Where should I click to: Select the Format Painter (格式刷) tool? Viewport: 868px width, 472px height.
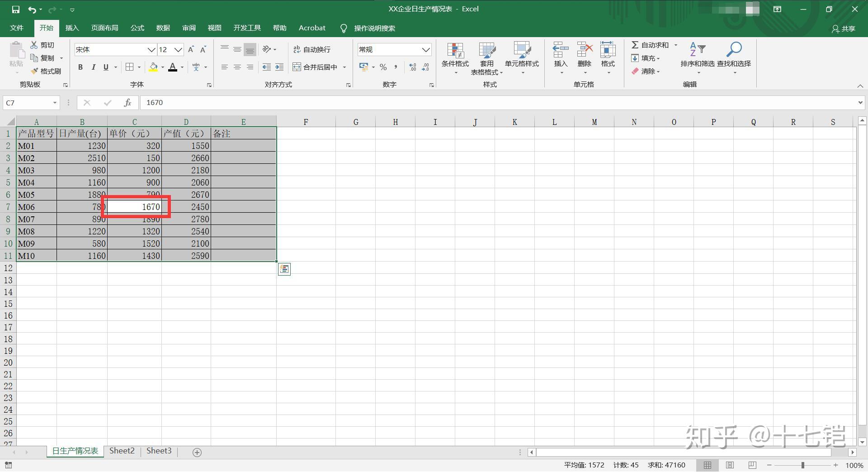click(46, 71)
